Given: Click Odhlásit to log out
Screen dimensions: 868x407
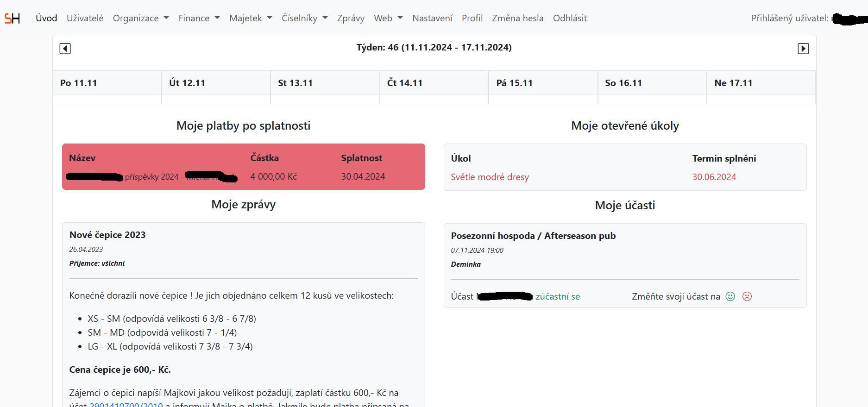Looking at the screenshot, I should [570, 18].
